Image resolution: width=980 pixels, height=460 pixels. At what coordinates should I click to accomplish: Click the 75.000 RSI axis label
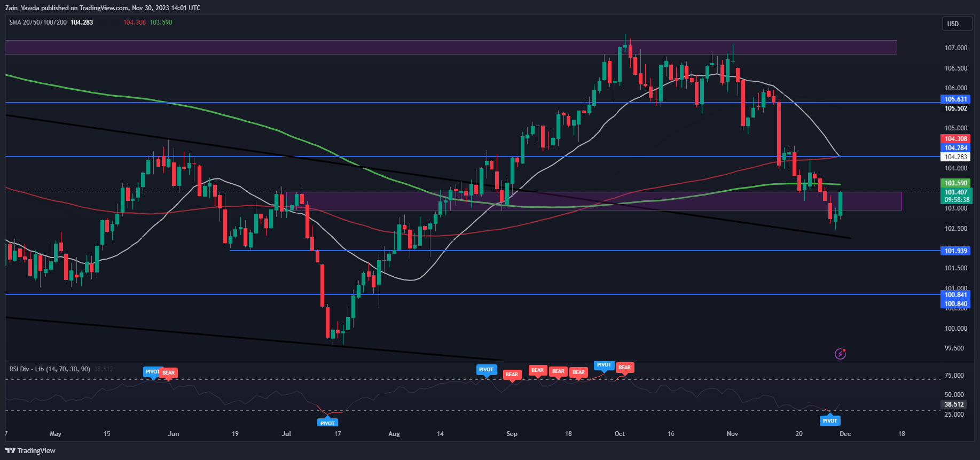(x=954, y=376)
